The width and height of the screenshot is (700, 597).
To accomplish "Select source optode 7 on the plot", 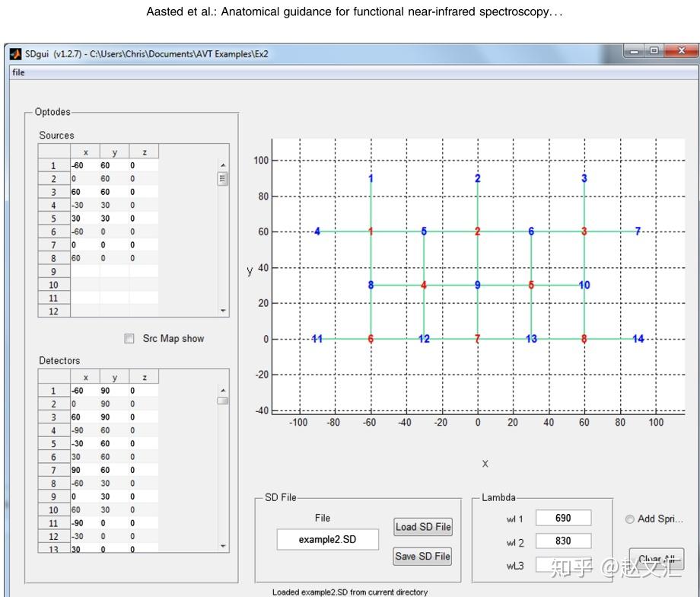I will click(x=477, y=339).
